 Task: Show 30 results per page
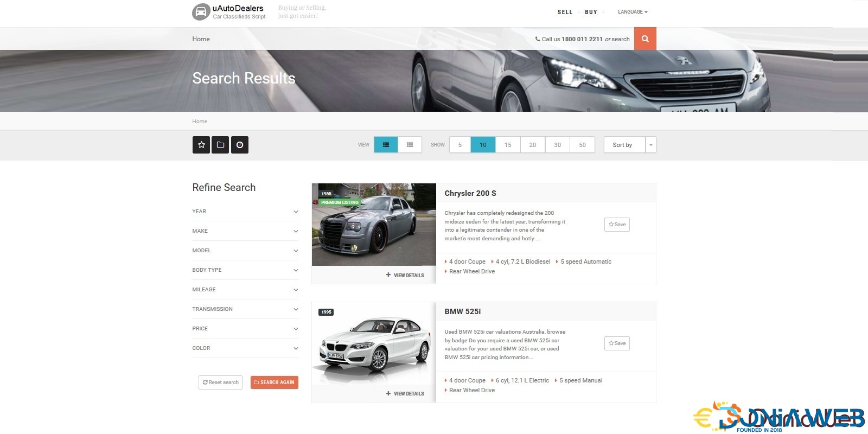point(558,145)
